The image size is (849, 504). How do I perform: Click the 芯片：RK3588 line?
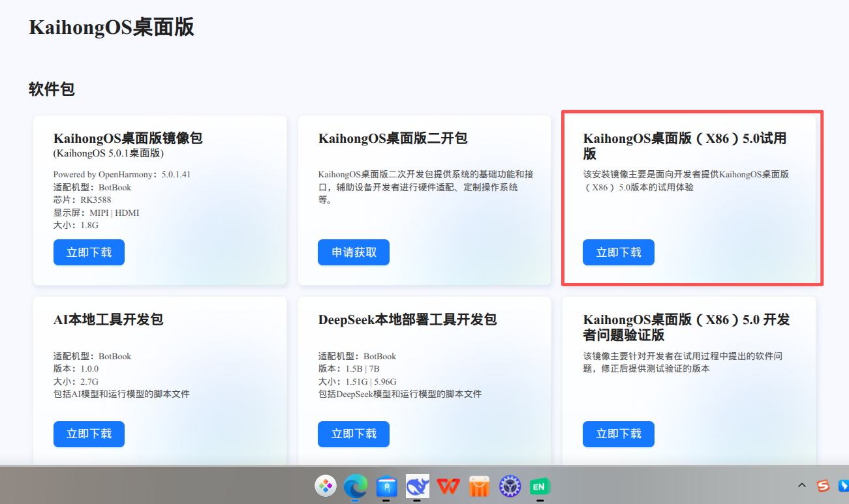(82, 200)
